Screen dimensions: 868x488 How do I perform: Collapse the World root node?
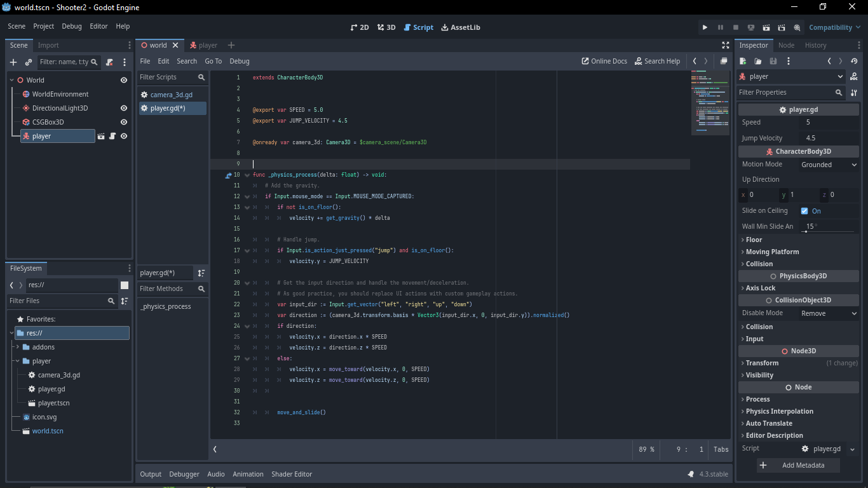pyautogui.click(x=11, y=80)
